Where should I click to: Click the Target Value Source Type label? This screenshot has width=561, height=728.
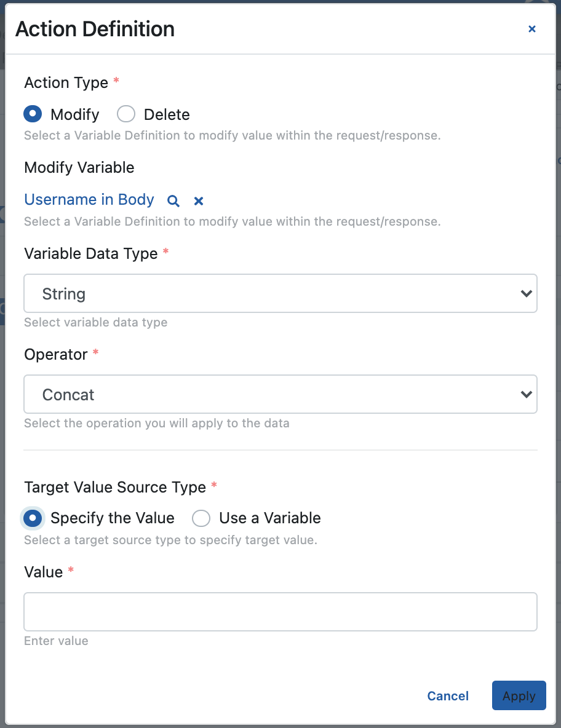tap(115, 488)
